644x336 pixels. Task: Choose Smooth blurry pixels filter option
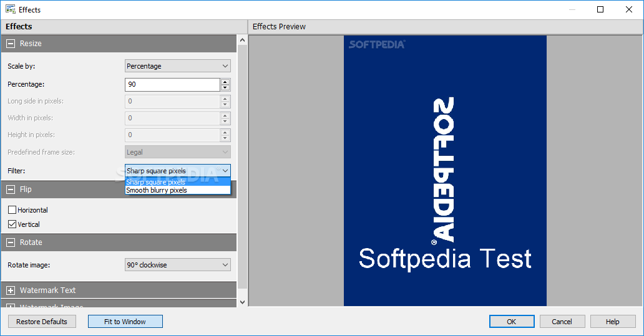pyautogui.click(x=178, y=190)
